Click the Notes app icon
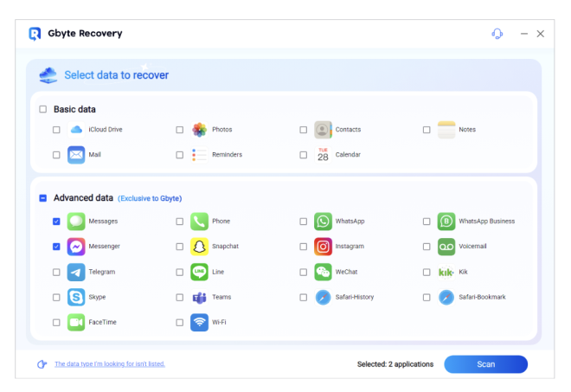Viewport: 571px width, 392px height. [x=446, y=130]
